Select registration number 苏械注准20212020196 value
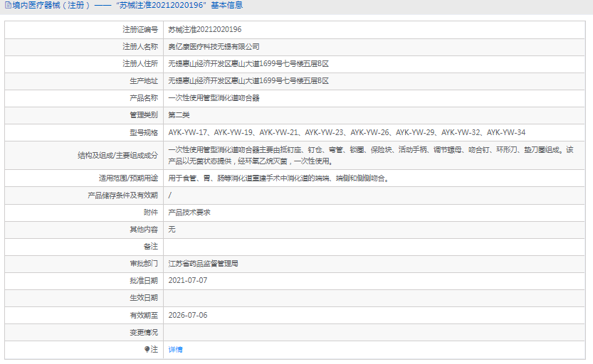The image size is (593, 364). point(204,29)
